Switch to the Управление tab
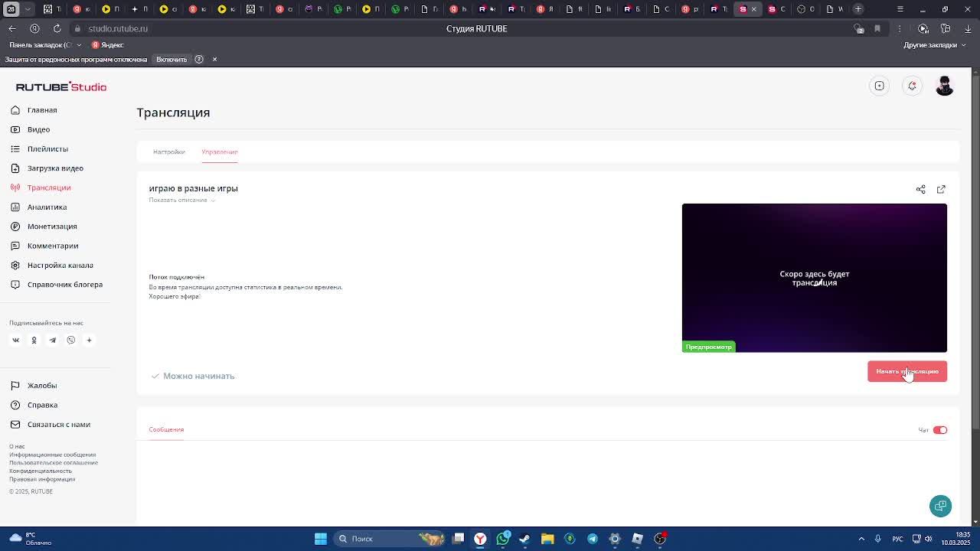Image resolution: width=980 pixels, height=551 pixels. pos(220,152)
